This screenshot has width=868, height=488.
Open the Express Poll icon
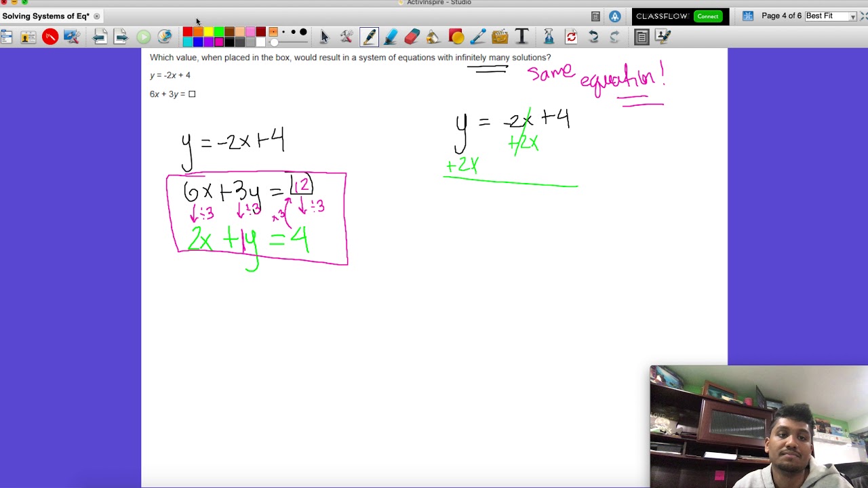click(165, 37)
